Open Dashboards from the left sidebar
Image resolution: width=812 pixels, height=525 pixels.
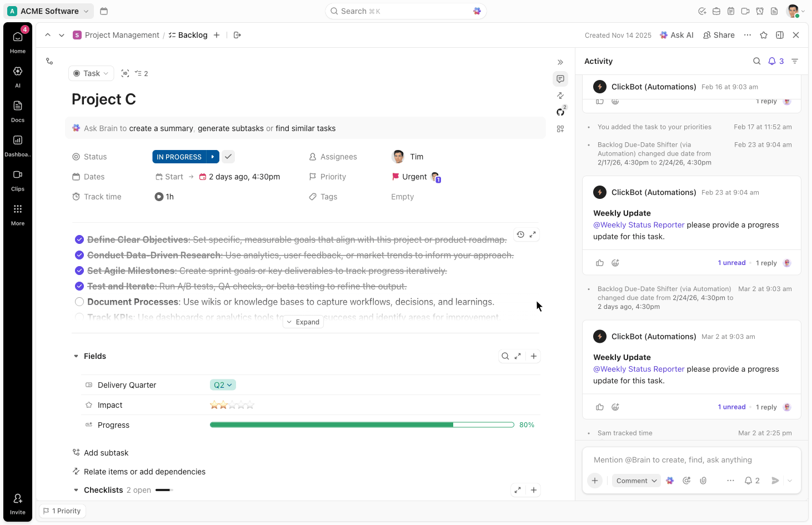pyautogui.click(x=17, y=143)
